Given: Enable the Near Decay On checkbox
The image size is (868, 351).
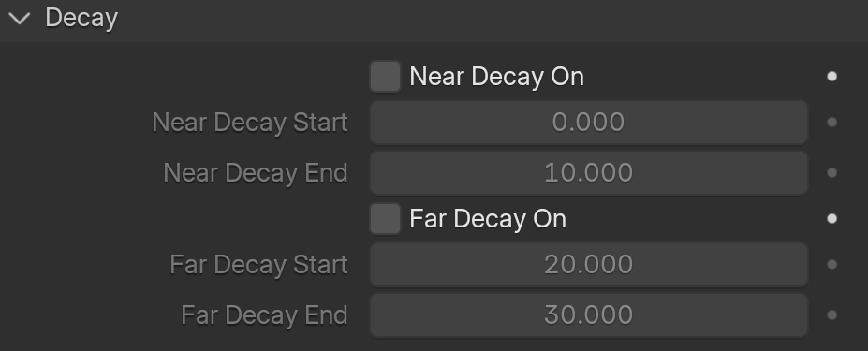Looking at the screenshot, I should [x=385, y=77].
